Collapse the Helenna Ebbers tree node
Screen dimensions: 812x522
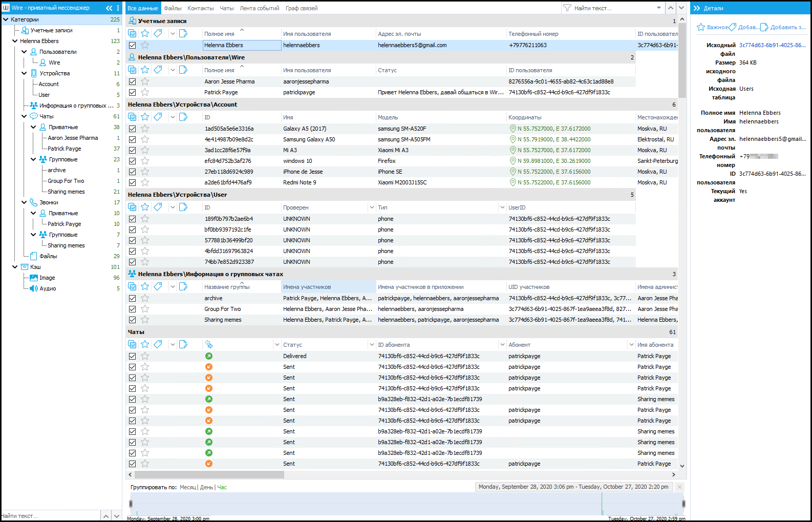pos(15,41)
